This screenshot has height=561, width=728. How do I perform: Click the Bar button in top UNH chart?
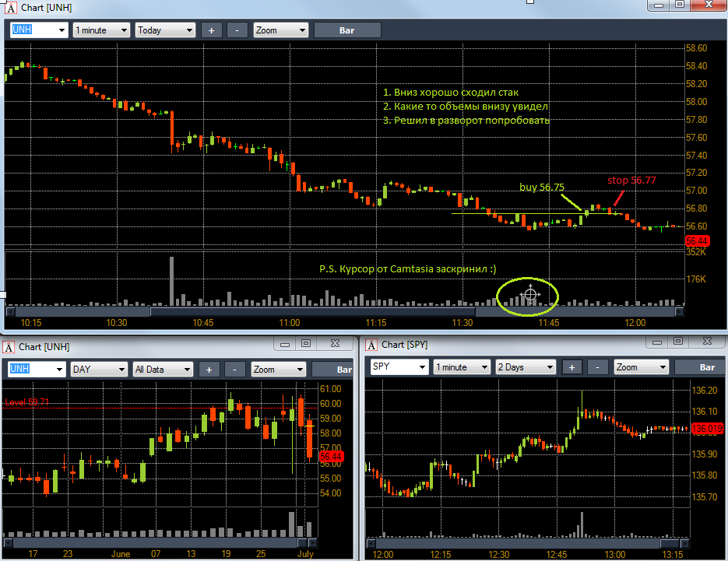tap(347, 30)
